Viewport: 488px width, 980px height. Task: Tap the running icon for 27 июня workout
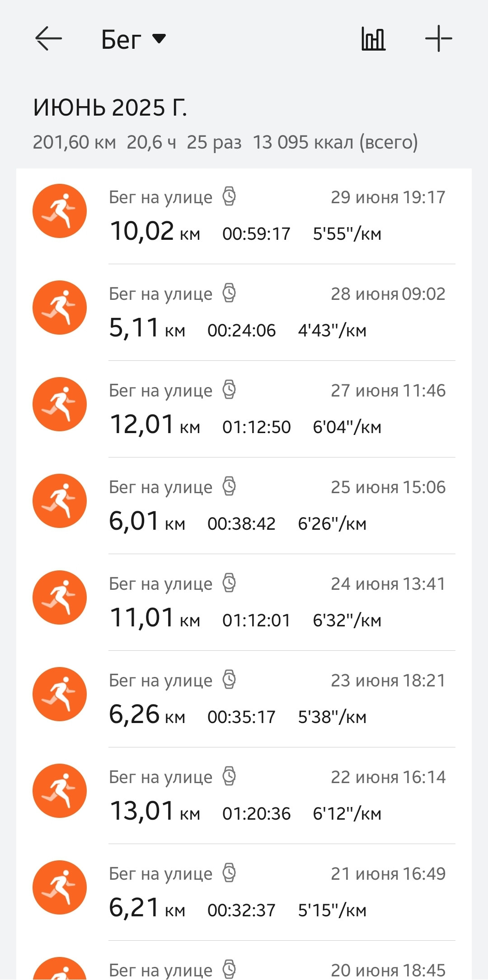pyautogui.click(x=60, y=404)
